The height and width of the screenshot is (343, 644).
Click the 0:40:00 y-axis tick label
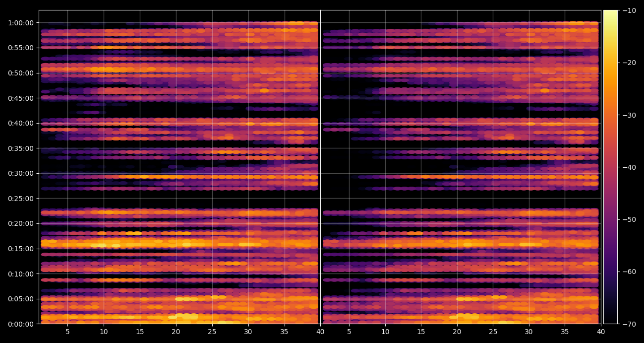click(21, 123)
